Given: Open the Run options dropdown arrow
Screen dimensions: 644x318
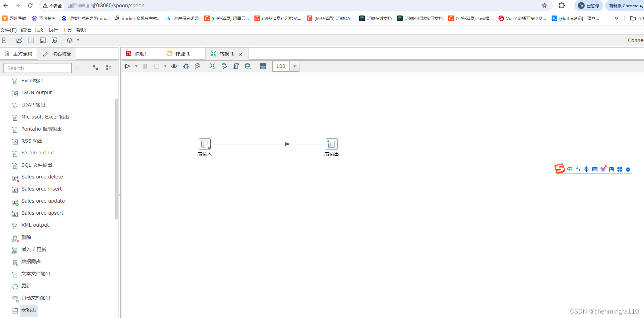Looking at the screenshot, I should [x=136, y=66].
